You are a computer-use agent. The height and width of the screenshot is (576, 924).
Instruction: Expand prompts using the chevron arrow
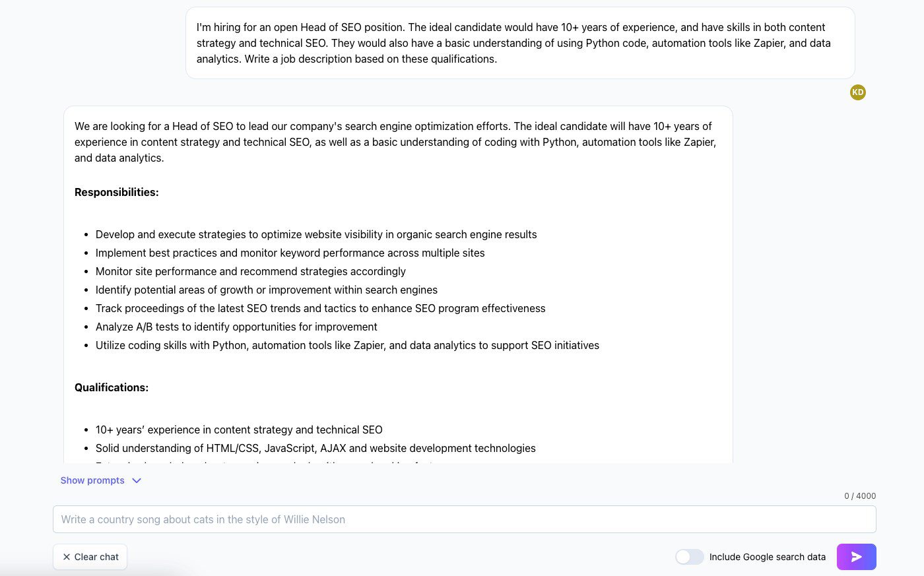click(x=137, y=480)
